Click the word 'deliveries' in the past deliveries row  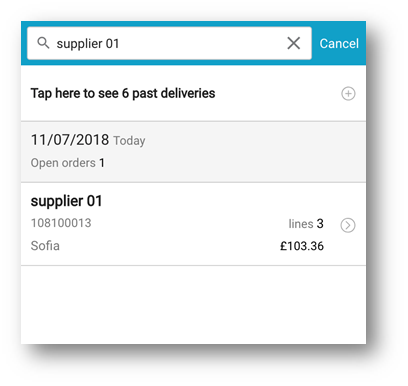[x=188, y=93]
